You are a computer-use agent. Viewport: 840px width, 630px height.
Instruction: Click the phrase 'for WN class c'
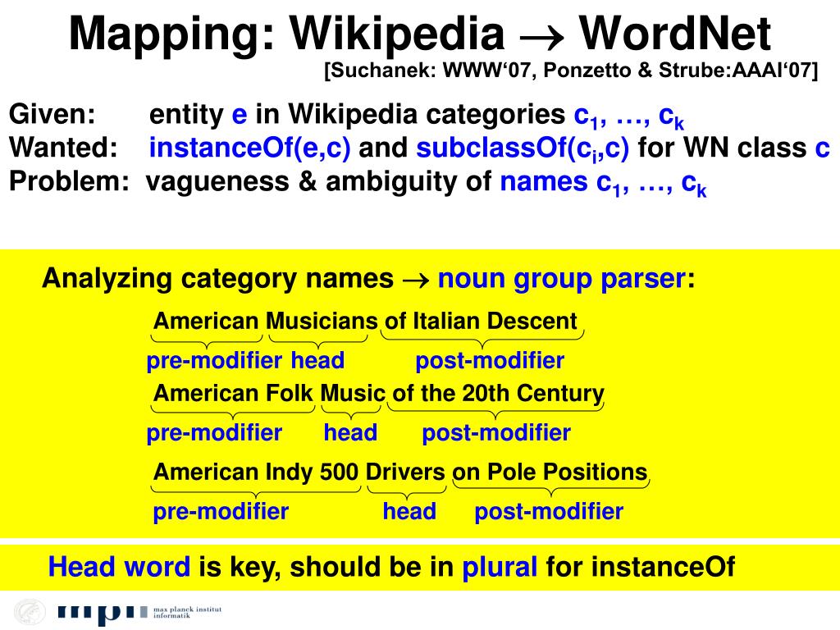733,148
